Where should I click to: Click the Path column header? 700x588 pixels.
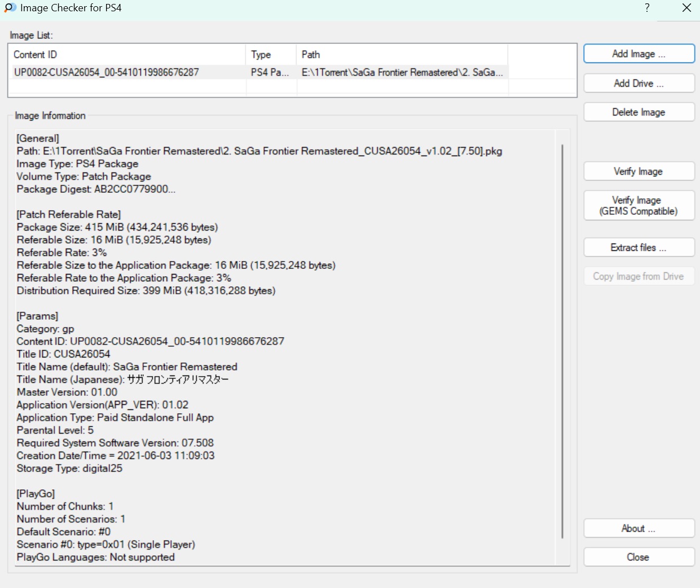[x=402, y=55]
